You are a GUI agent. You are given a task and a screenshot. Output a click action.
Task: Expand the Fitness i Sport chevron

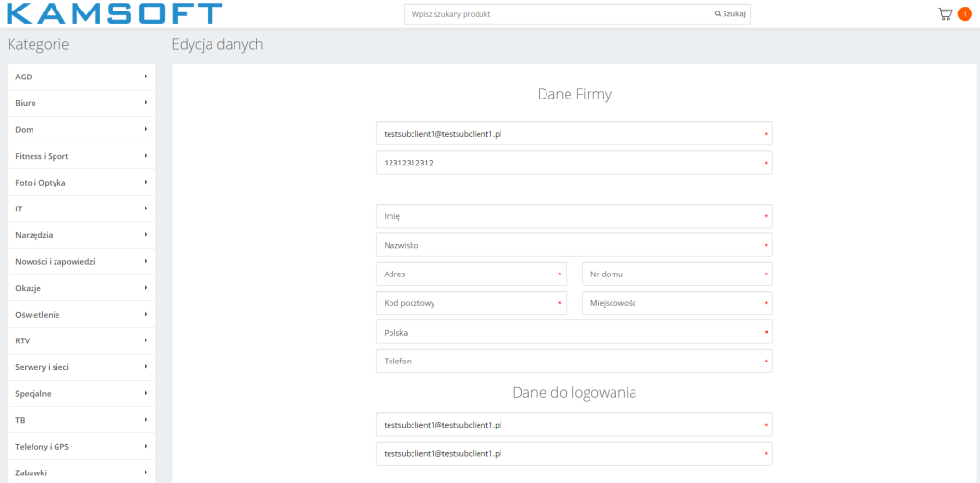tap(145, 155)
